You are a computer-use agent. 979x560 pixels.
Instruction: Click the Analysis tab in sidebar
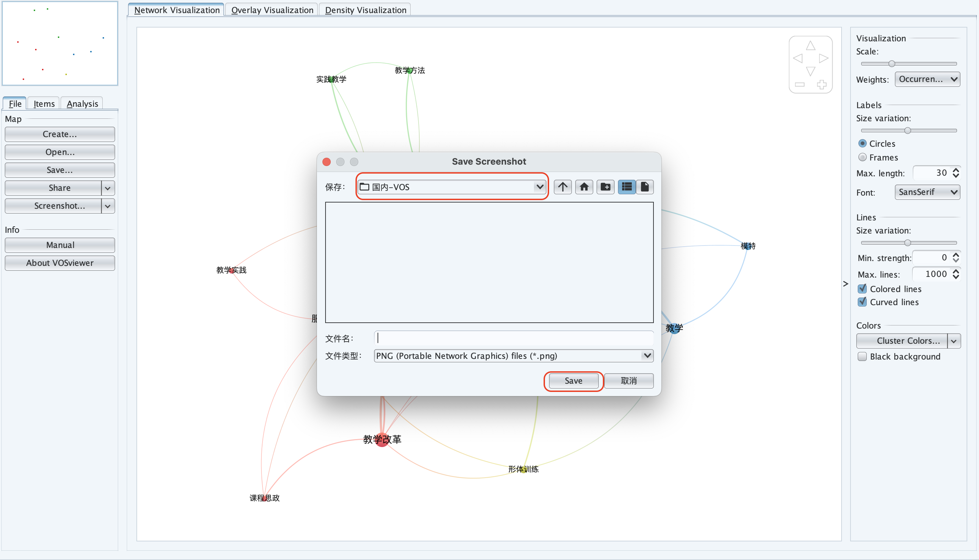pyautogui.click(x=82, y=104)
